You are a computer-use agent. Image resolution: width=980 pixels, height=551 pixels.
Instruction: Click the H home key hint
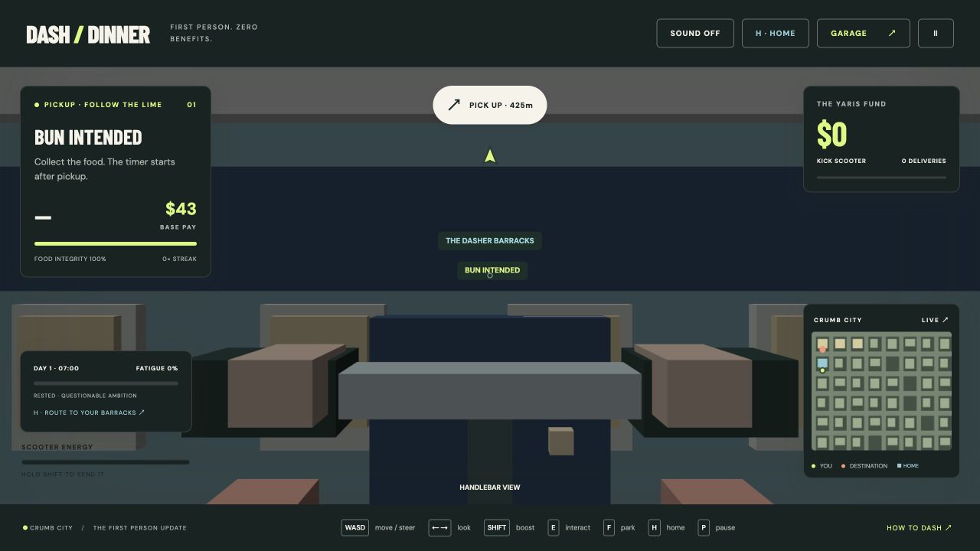654,527
